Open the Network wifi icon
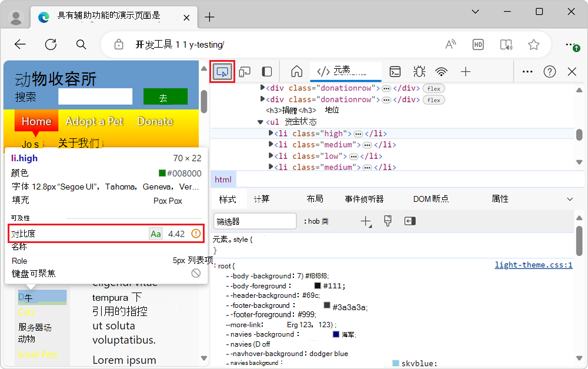The image size is (588, 369). pyautogui.click(x=442, y=71)
